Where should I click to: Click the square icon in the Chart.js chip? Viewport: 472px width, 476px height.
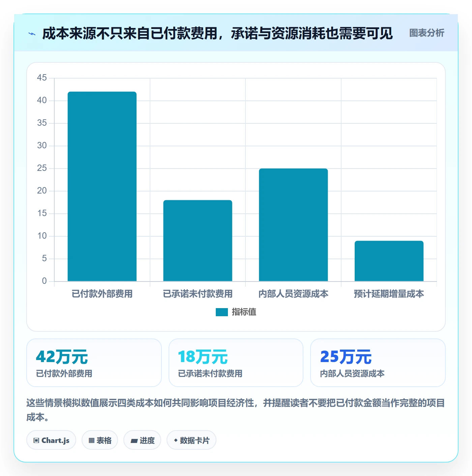36,441
